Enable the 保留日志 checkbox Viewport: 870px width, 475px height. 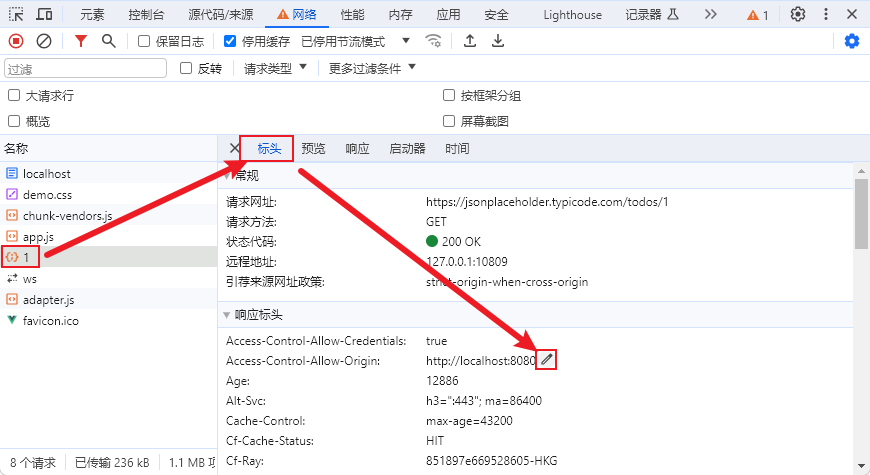pyautogui.click(x=144, y=41)
